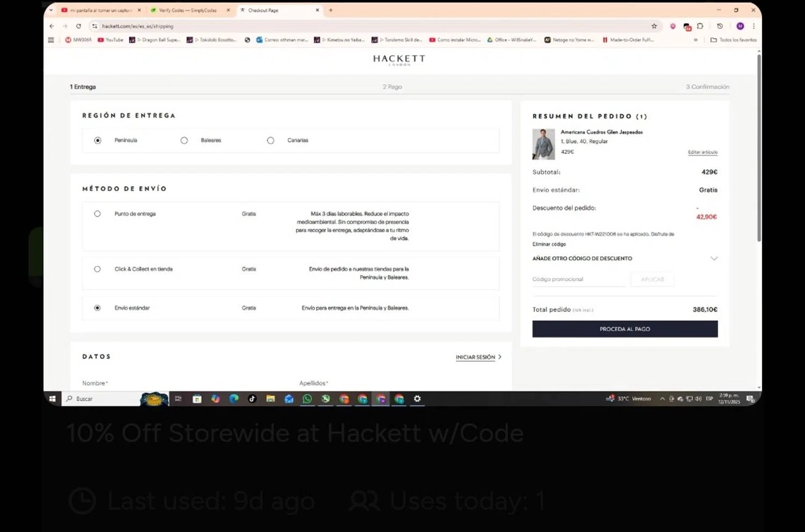805x532 pixels.
Task: Close the Checkout Page tab
Action: 317,10
